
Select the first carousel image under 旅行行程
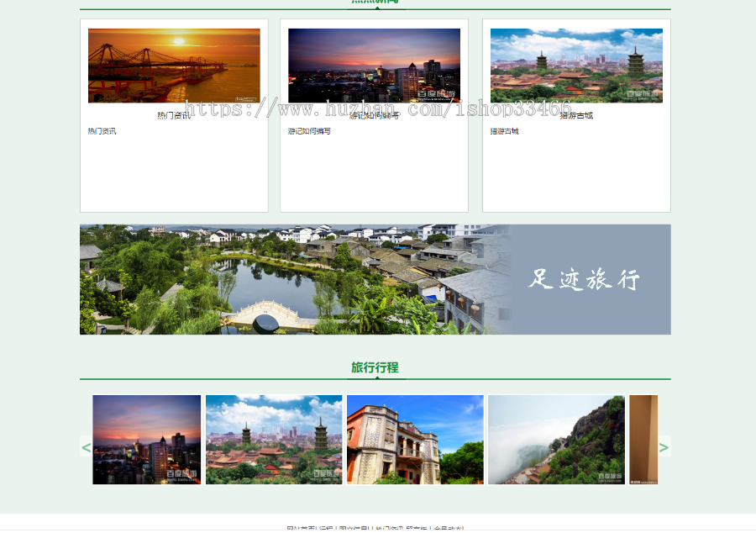click(x=146, y=440)
